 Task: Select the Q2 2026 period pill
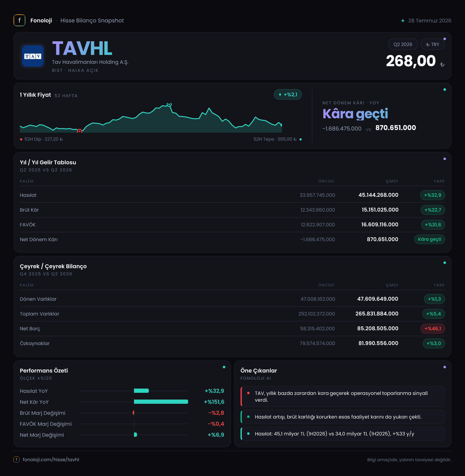[x=403, y=44]
